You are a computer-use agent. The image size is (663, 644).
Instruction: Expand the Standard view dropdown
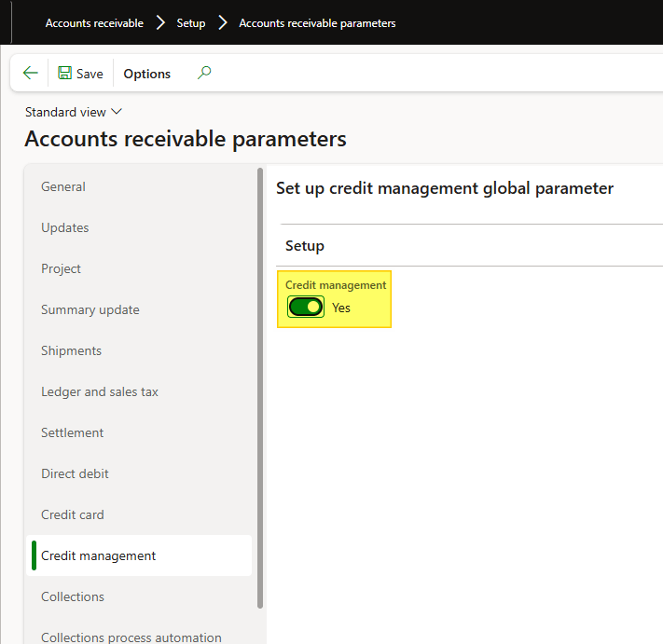(74, 112)
